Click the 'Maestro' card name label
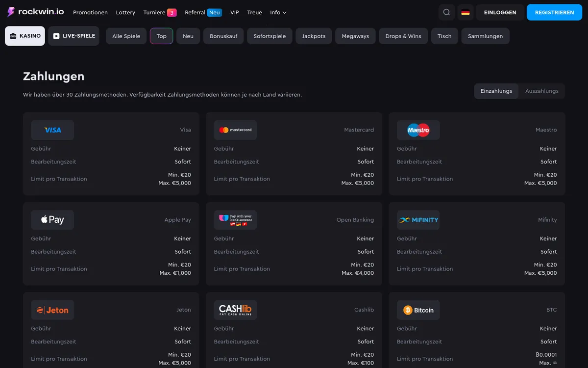 [x=546, y=130]
